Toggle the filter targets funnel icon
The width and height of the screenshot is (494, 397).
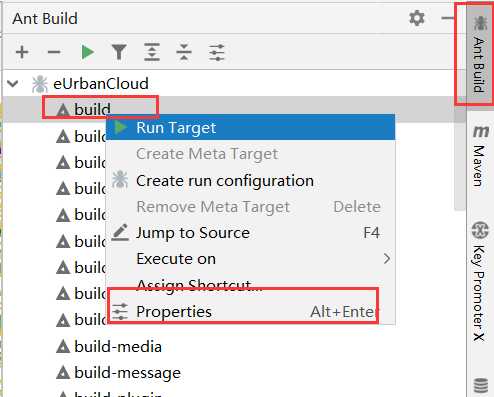(x=119, y=52)
